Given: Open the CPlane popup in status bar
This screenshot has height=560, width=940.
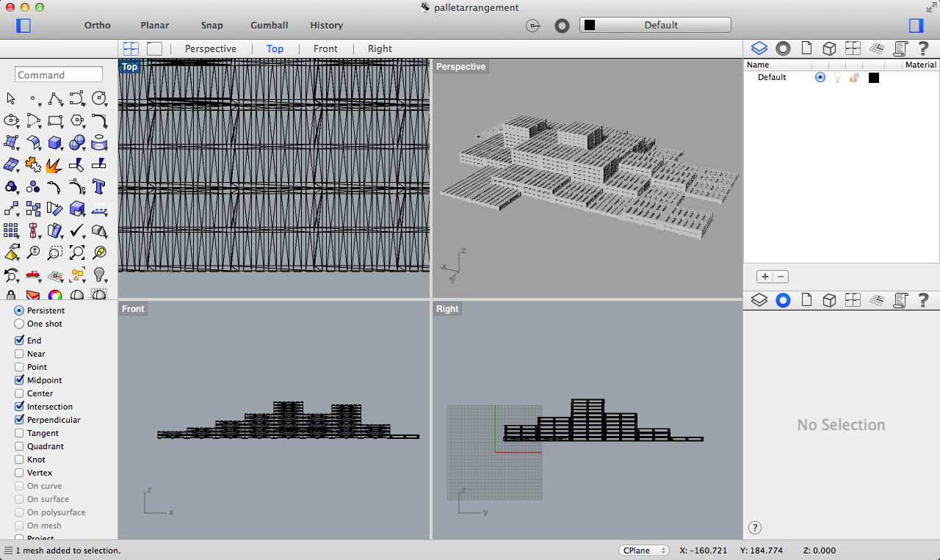Looking at the screenshot, I should 643,550.
